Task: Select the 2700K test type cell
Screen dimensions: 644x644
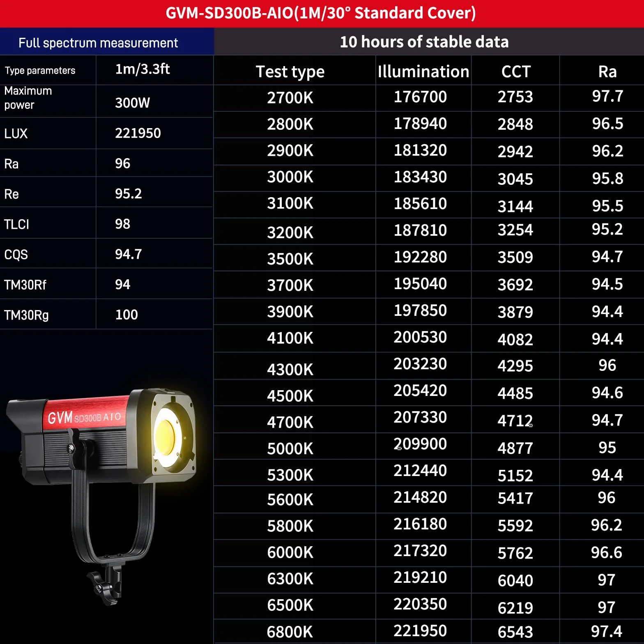Action: click(x=290, y=98)
